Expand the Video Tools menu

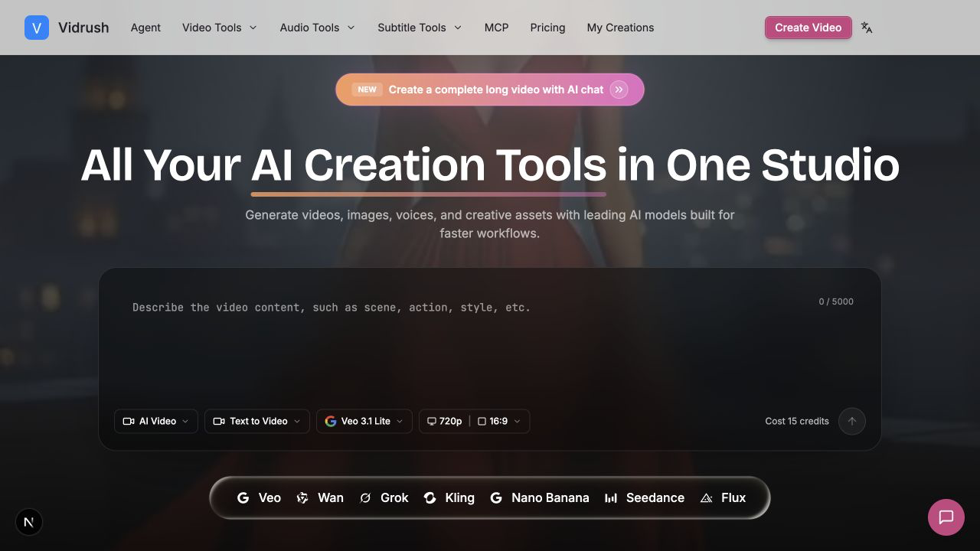click(x=220, y=28)
